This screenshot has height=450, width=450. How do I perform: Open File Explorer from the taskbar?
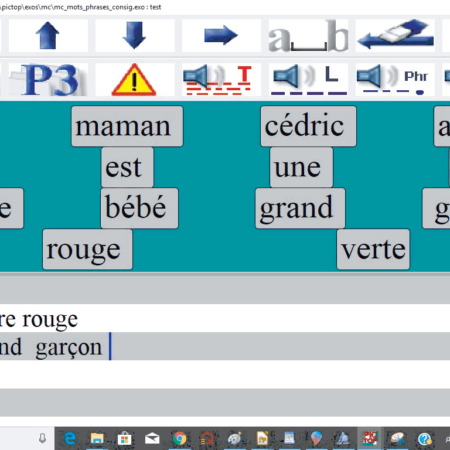click(97, 438)
